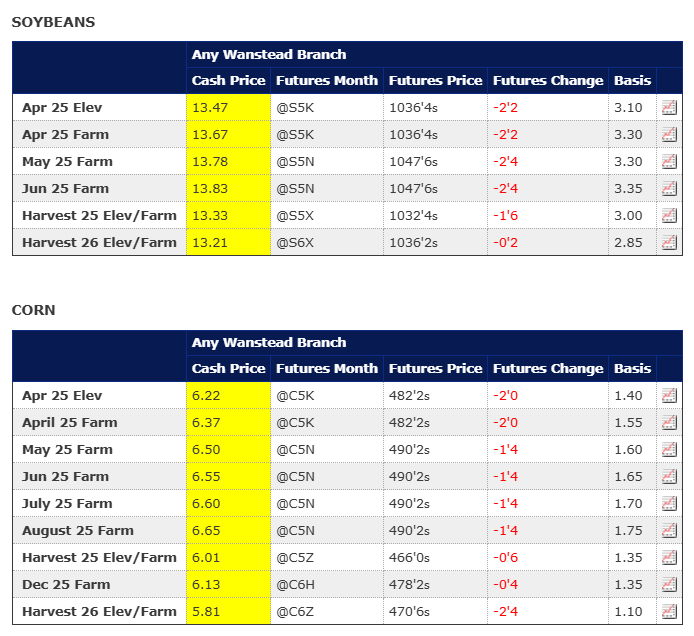This screenshot has width=694, height=636.
Task: Click futures price 1036'2s
Action: tap(413, 243)
